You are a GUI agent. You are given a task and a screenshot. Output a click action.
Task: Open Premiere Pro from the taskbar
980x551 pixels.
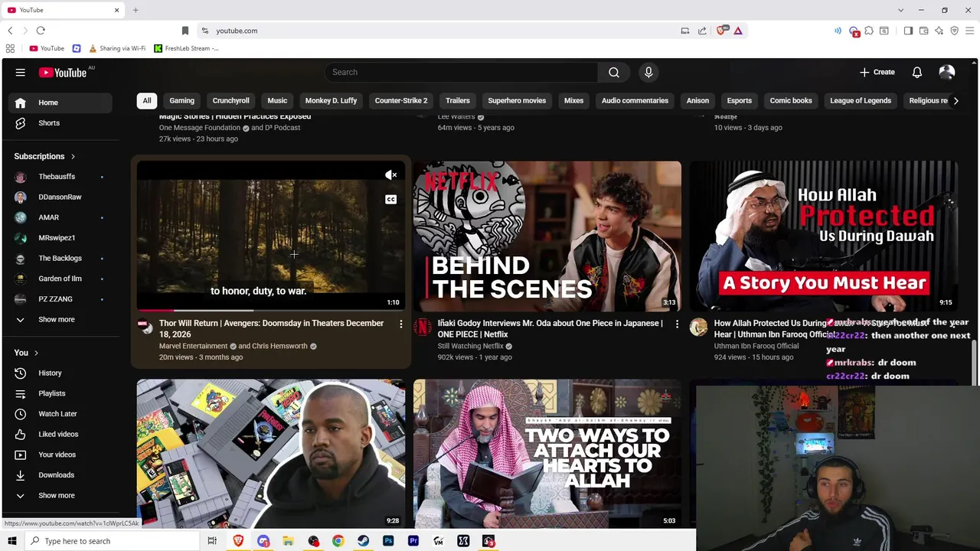(x=413, y=541)
